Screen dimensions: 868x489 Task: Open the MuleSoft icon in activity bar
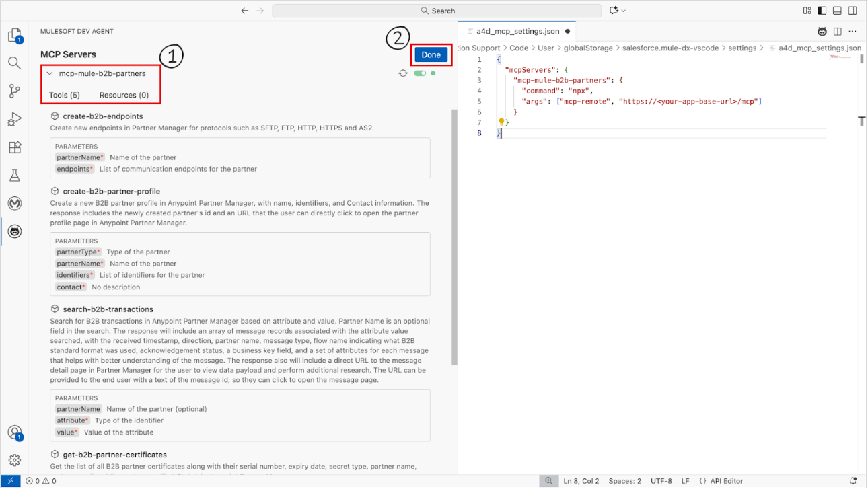[x=14, y=203]
